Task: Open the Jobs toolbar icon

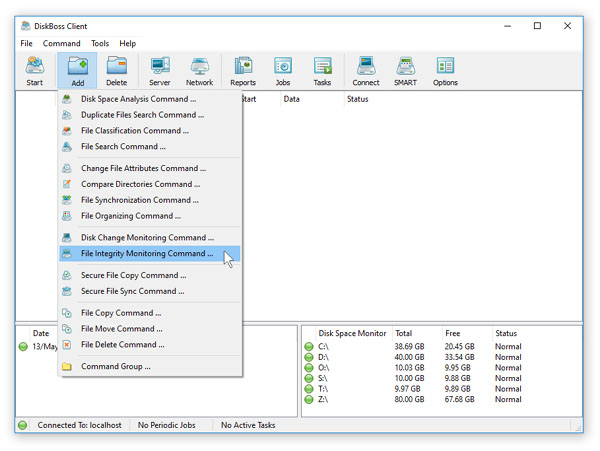Action: [x=283, y=71]
